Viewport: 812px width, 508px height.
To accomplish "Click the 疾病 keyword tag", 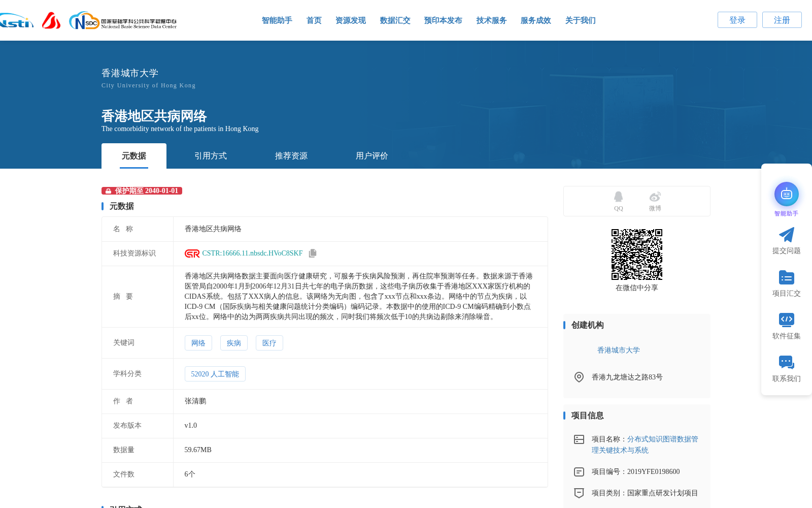I will pos(234,343).
